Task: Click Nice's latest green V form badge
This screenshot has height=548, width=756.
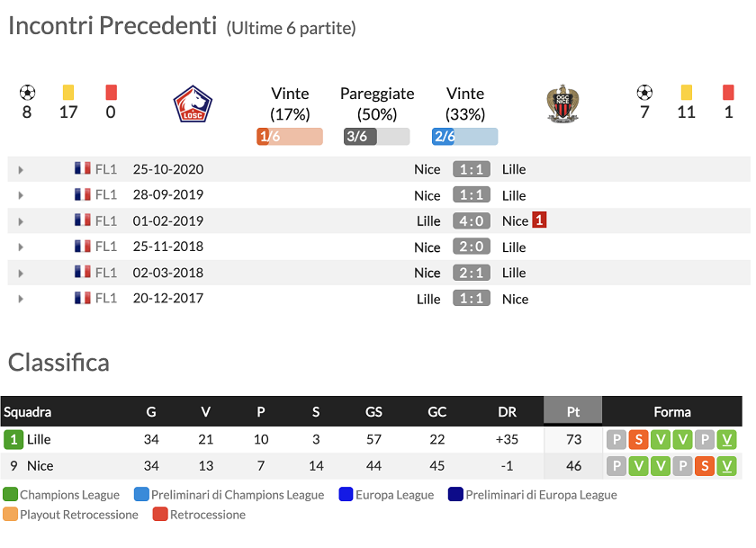Action: pos(727,466)
